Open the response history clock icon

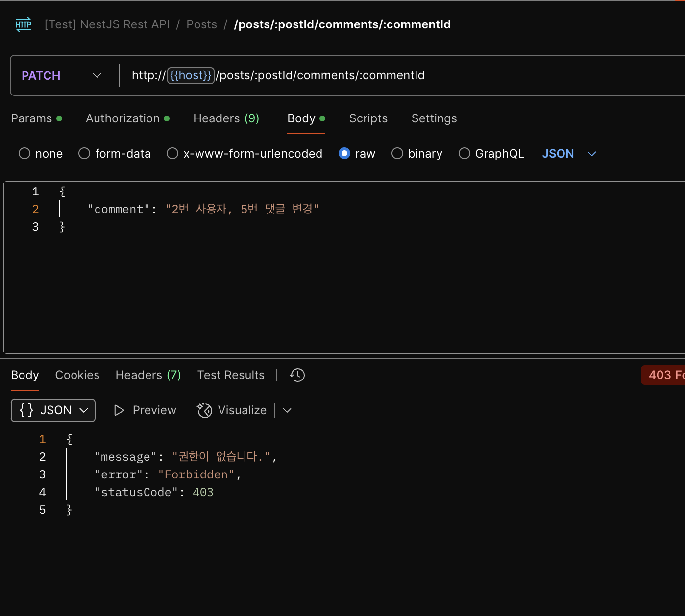tap(297, 375)
